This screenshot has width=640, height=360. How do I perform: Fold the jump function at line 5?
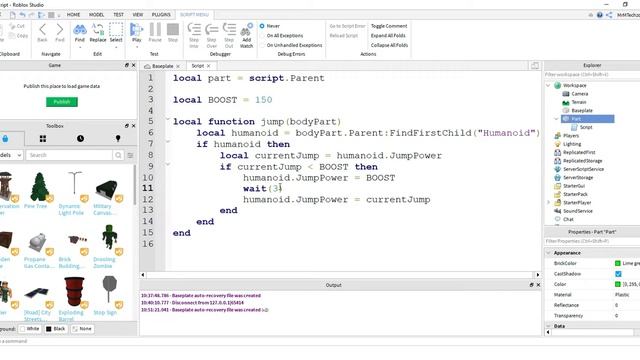167,119
